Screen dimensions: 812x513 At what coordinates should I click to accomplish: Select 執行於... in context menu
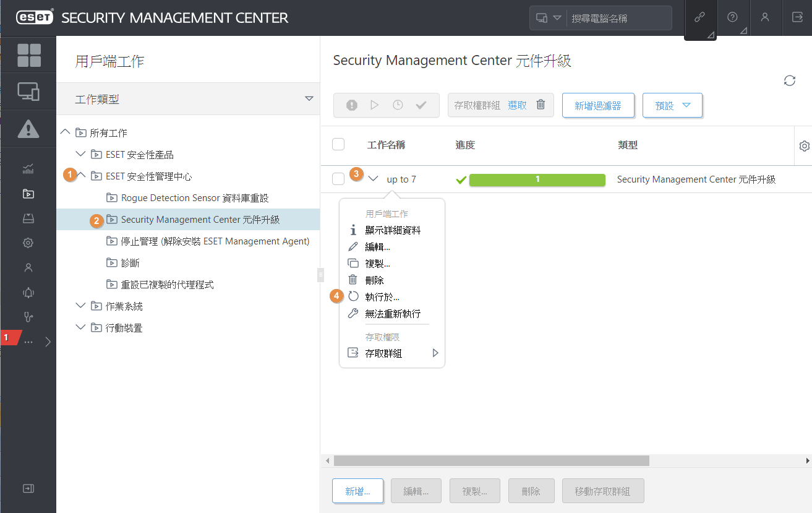pos(382,297)
